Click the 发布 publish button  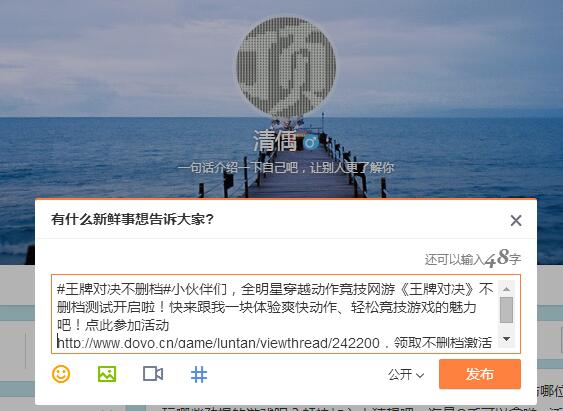(x=480, y=374)
